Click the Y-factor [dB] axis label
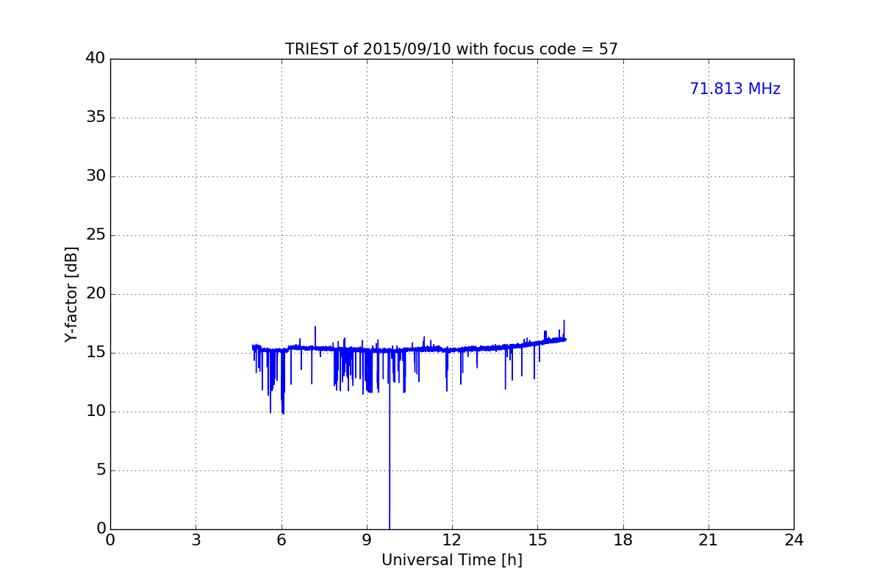This screenshot has height=588, width=882. [x=71, y=294]
